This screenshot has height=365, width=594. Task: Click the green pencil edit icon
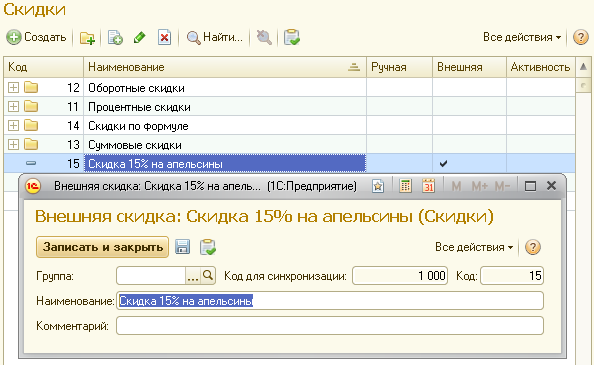139,37
